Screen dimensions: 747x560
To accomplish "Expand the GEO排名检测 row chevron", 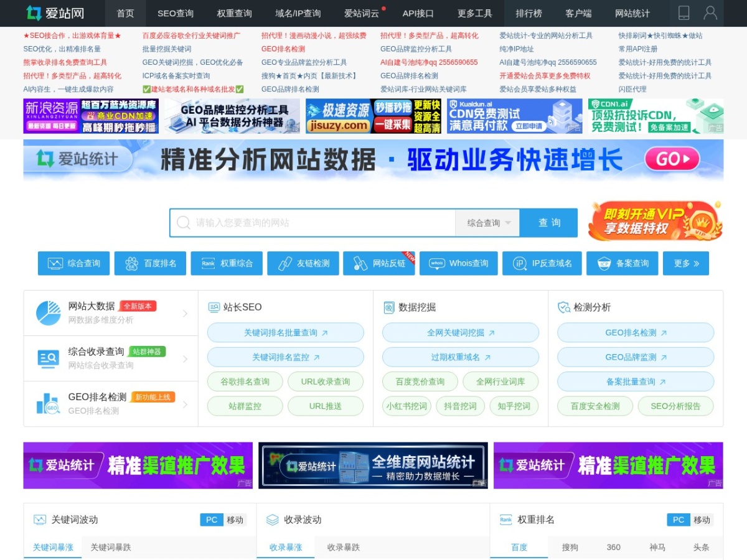I will (185, 404).
